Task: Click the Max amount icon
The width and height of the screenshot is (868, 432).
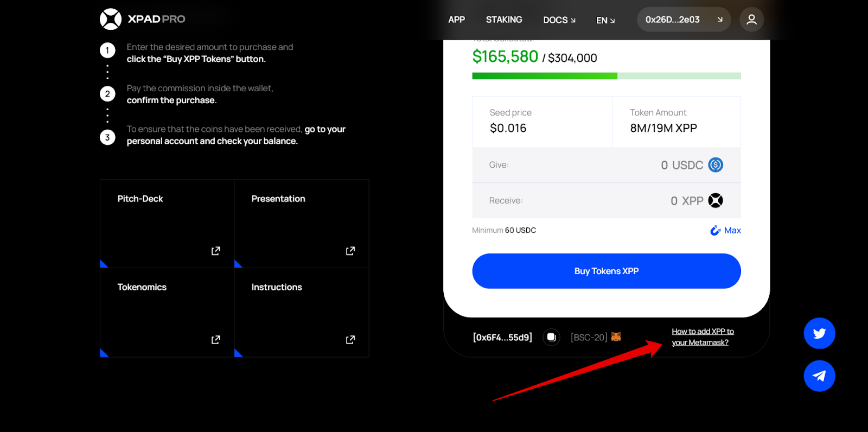Action: (x=715, y=231)
